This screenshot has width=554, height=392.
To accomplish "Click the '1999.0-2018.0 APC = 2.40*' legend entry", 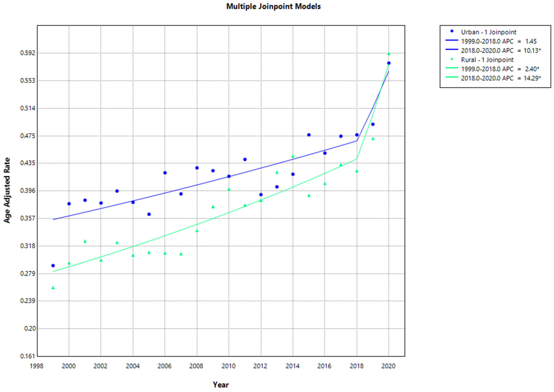I will [x=500, y=69].
